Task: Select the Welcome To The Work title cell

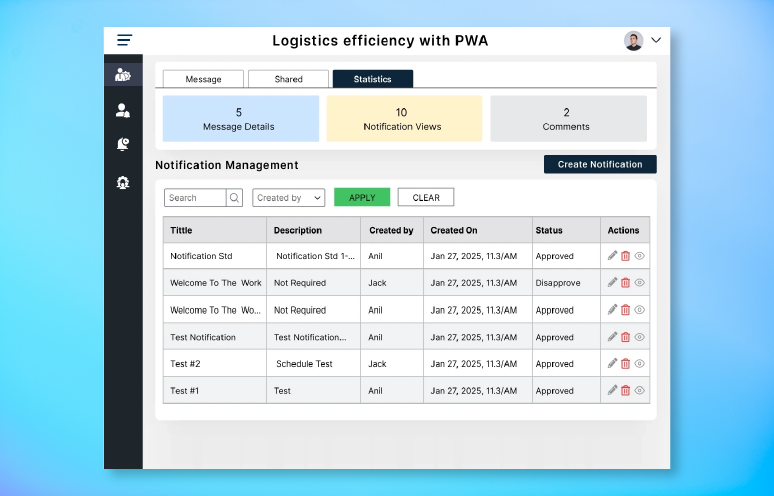Action: (x=215, y=283)
